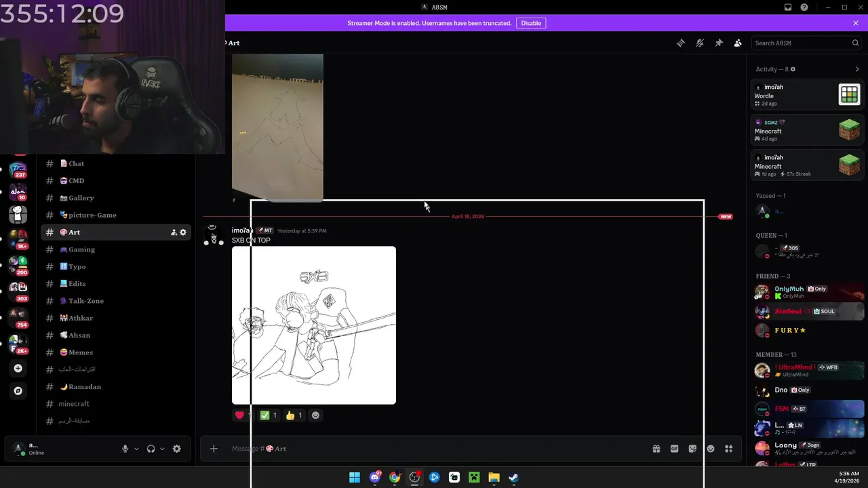Screen dimensions: 868x488
Task: Open the gift icon in message bar
Action: click(x=656, y=449)
